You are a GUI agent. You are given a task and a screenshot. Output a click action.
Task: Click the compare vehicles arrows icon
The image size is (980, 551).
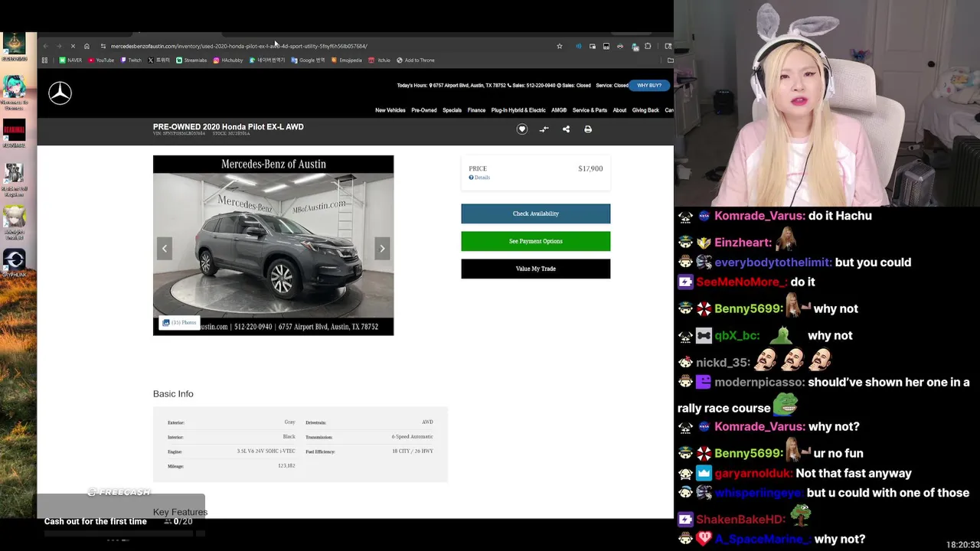coord(544,129)
